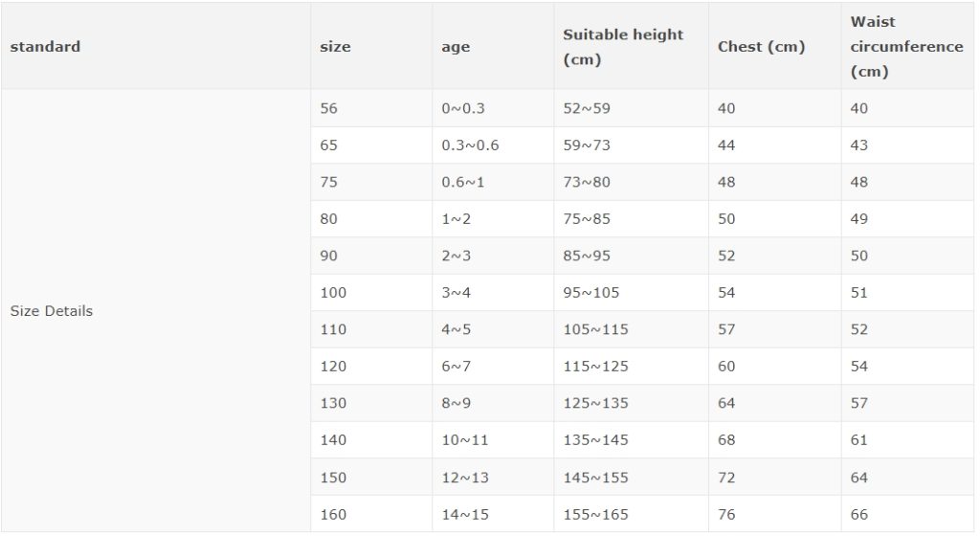This screenshot has height=536, width=980.
Task: Click the 'age' column header
Action: [x=493, y=46]
